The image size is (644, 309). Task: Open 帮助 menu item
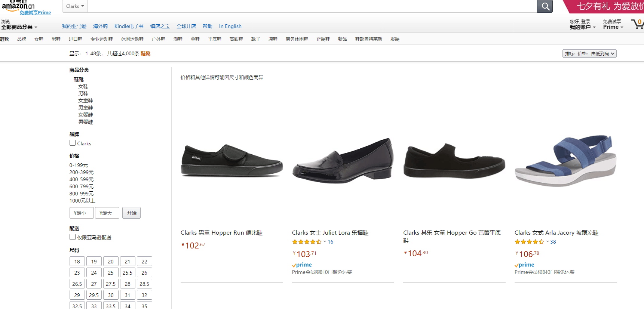coord(208,26)
